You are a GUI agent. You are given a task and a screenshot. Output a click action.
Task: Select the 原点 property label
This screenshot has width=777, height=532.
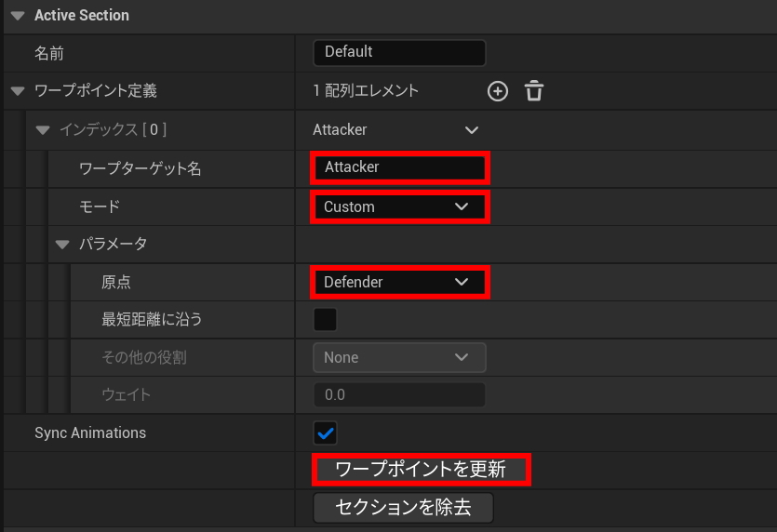[115, 282]
